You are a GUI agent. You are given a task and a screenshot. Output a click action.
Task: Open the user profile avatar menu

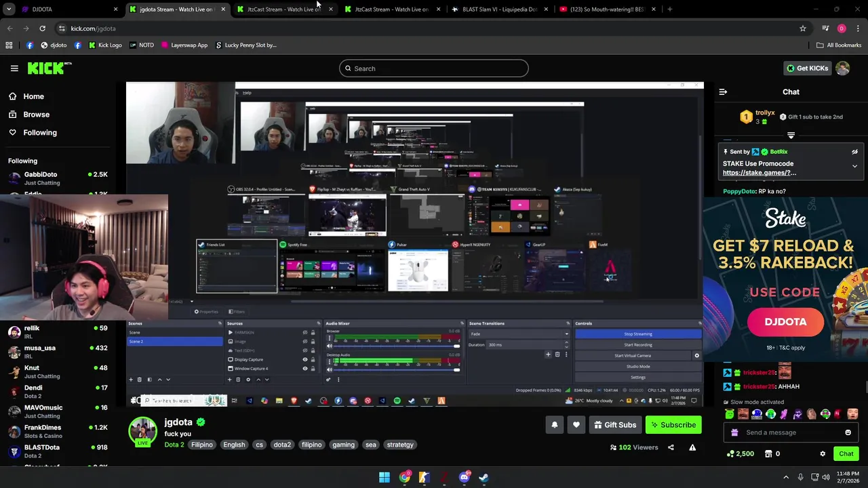[x=842, y=68]
